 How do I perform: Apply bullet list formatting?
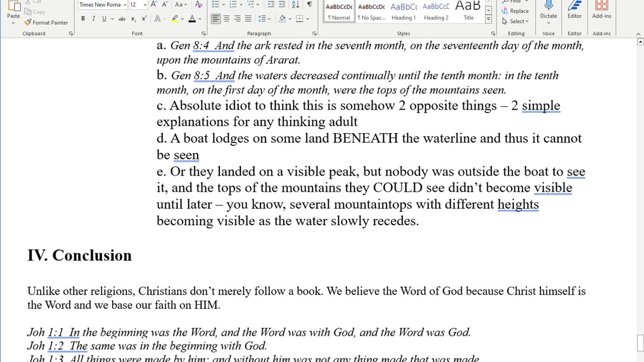point(215,5)
